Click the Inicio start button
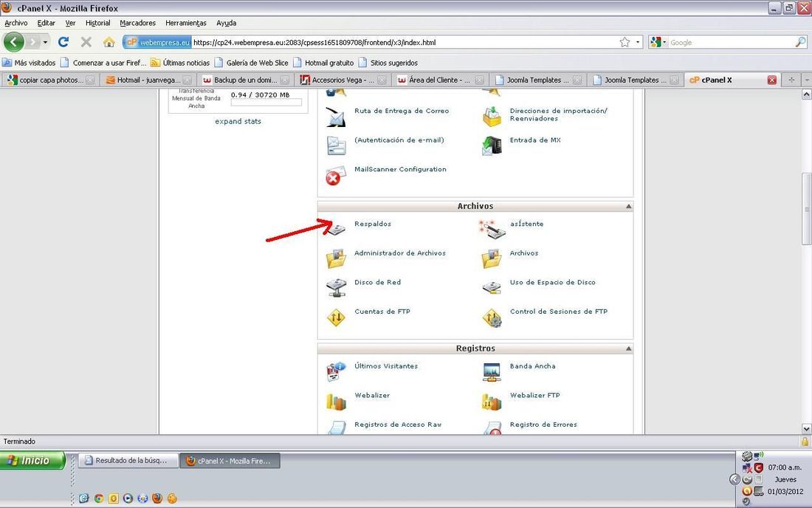The height and width of the screenshot is (508, 812). tap(32, 460)
